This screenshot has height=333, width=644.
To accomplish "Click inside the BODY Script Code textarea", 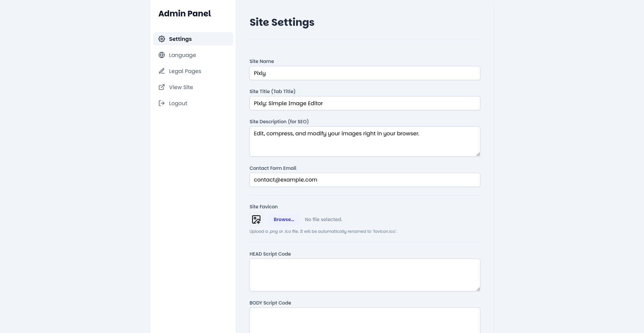I will (365, 320).
